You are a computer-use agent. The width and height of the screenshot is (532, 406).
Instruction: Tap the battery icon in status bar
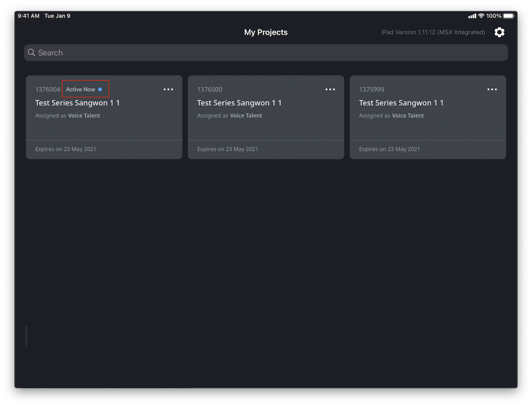[x=509, y=16]
